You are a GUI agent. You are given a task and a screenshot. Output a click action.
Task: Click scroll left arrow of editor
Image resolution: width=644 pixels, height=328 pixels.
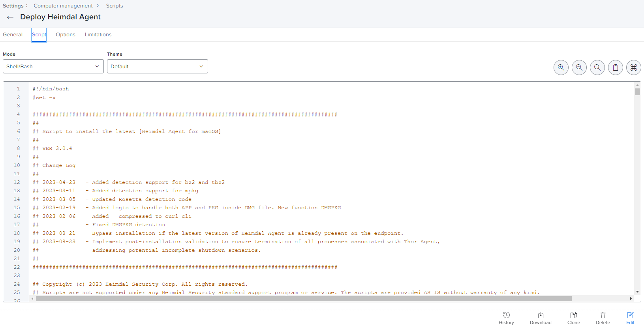click(32, 298)
